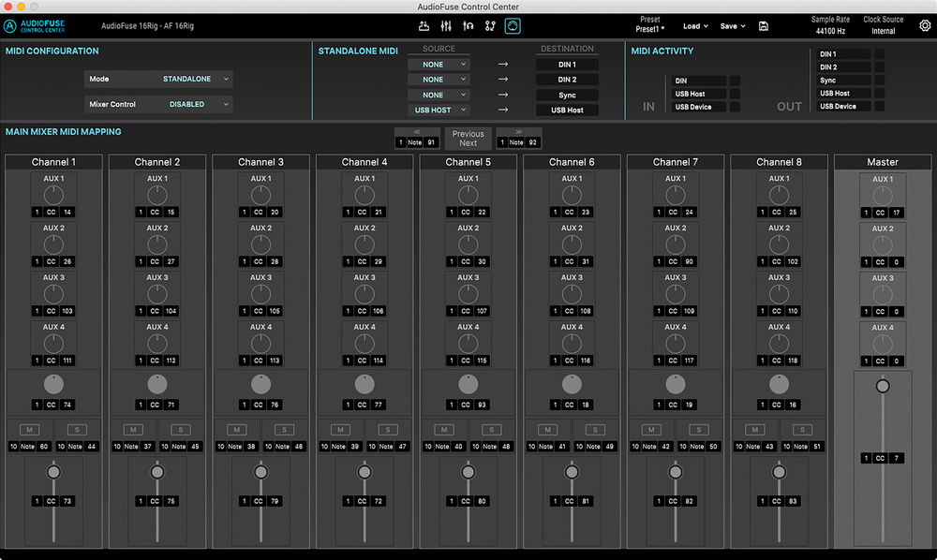Click the routing icon next to MIDI icon
937x560 pixels.
490,25
